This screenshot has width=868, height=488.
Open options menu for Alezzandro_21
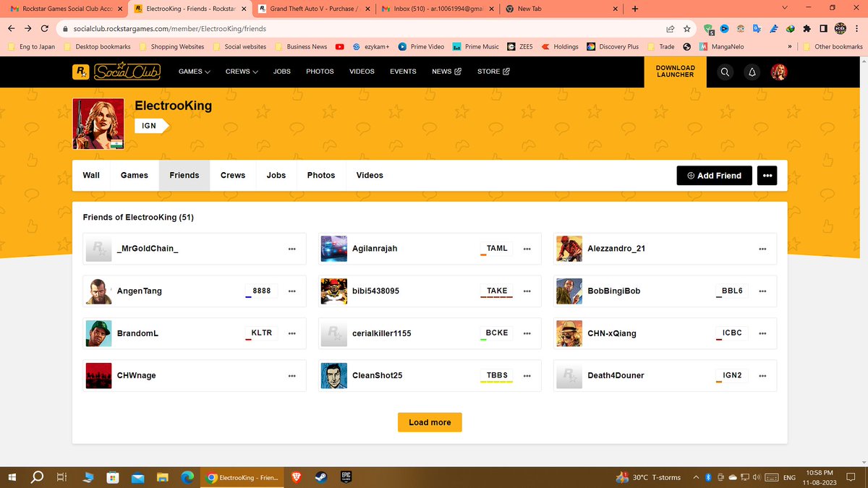[762, 249]
